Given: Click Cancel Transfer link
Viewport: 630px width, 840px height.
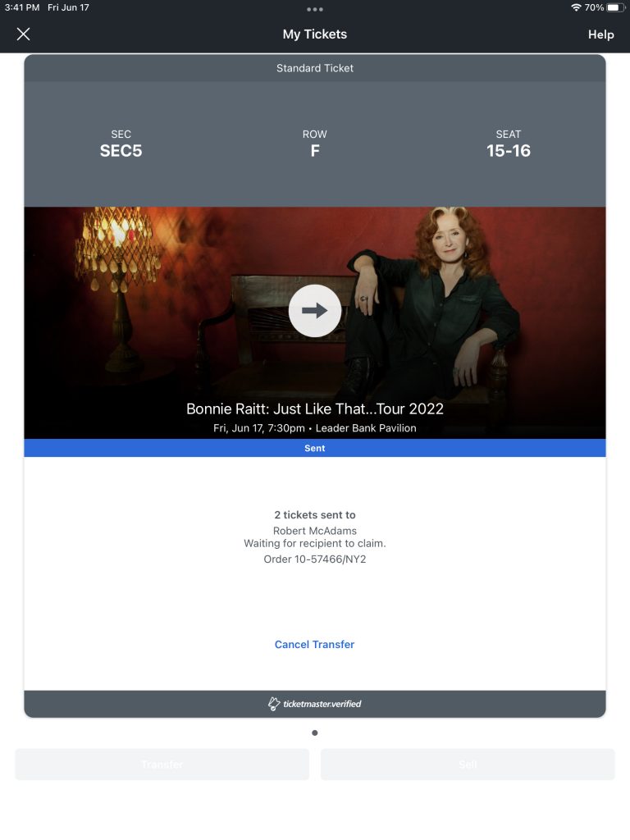Looking at the screenshot, I should pyautogui.click(x=314, y=645).
